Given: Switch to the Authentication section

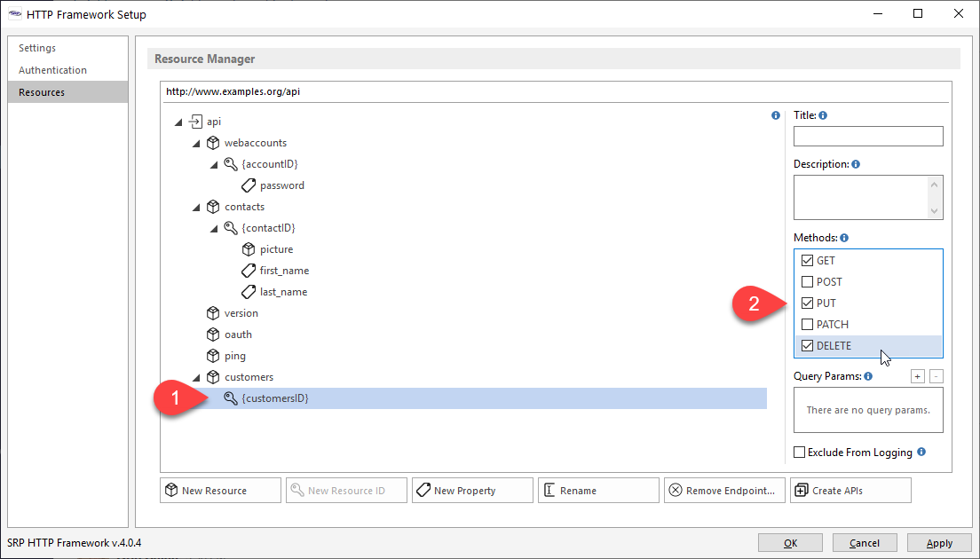Looking at the screenshot, I should tap(52, 70).
